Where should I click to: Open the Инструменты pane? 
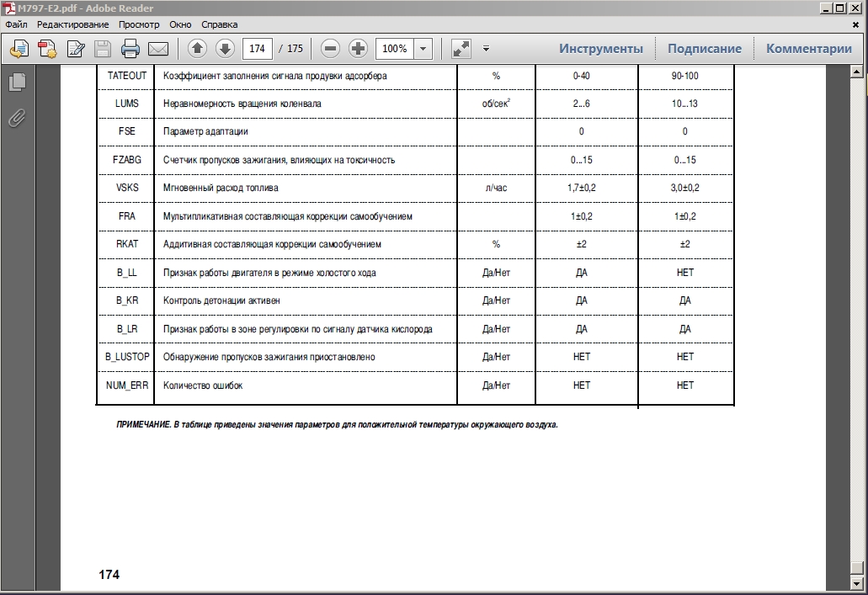[x=600, y=49]
